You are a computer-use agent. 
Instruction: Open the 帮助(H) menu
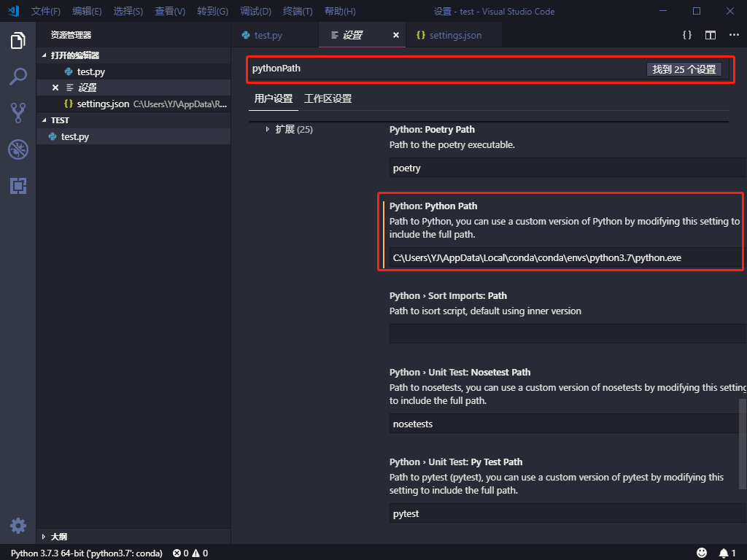(x=338, y=11)
